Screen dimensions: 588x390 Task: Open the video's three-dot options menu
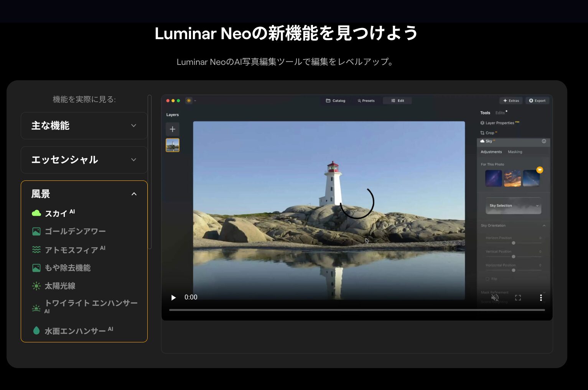541,297
